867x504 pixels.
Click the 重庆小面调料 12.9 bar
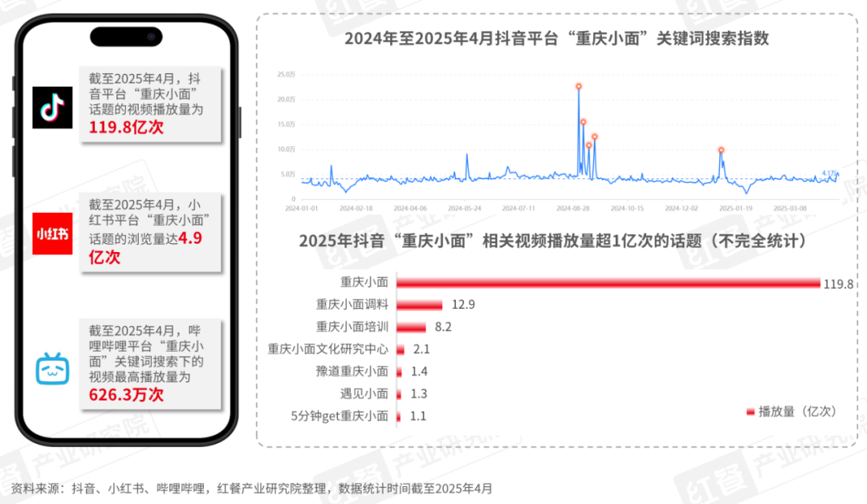click(x=420, y=305)
